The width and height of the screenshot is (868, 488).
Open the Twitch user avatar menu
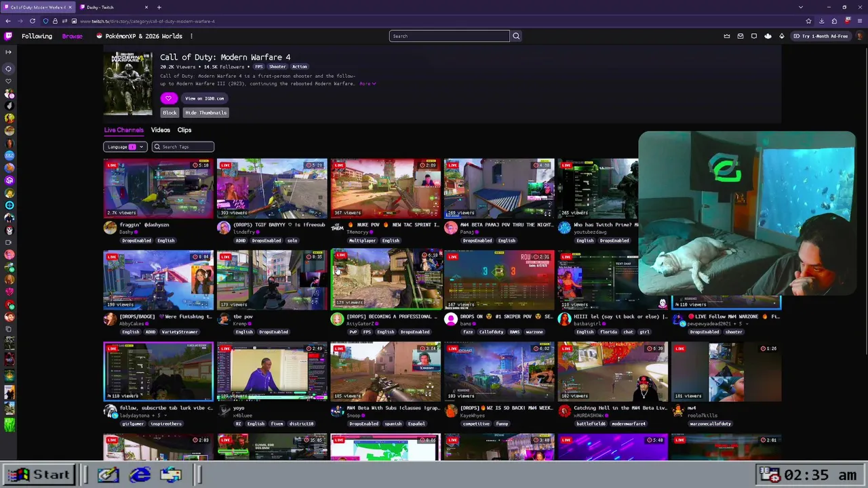coord(860,36)
